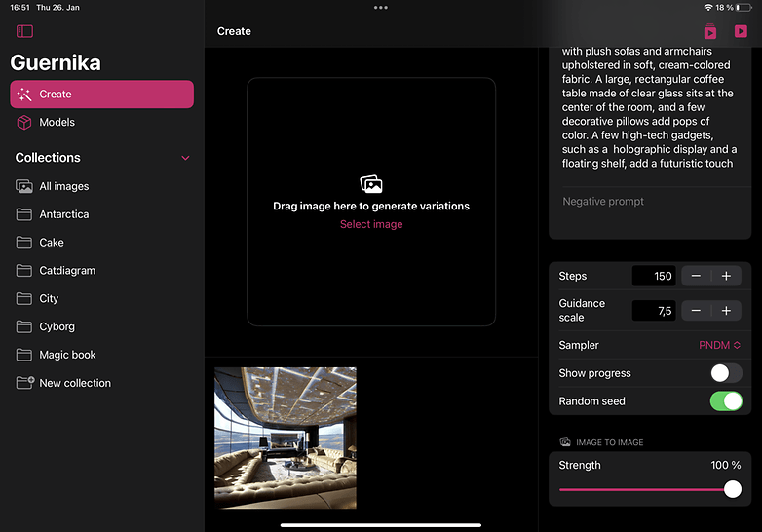Click into the prompt text area

650,108
